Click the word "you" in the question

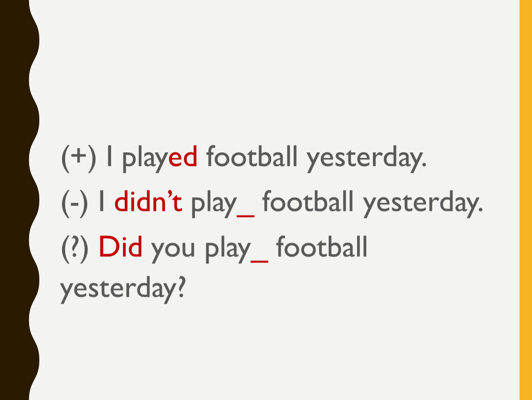point(173,250)
